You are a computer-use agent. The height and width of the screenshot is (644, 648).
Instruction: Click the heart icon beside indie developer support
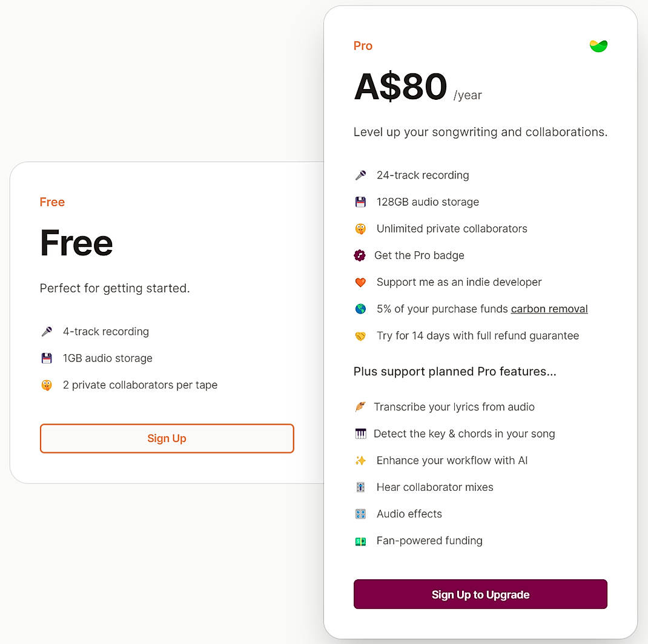360,281
